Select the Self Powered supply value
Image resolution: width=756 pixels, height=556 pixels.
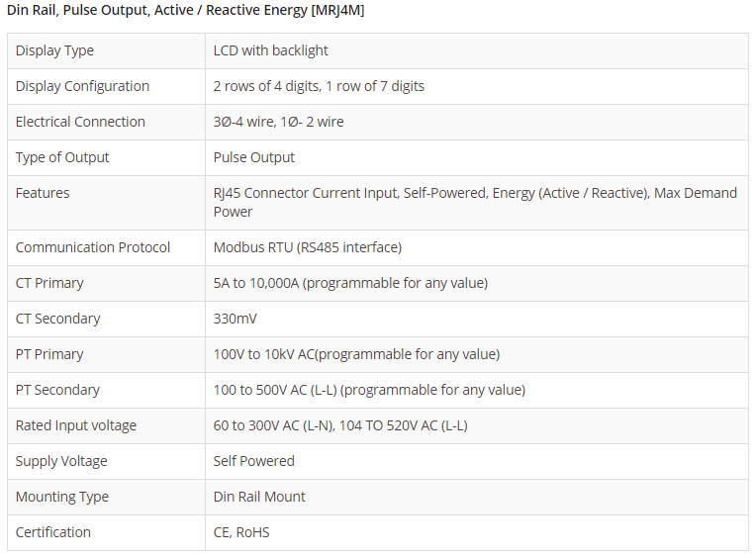click(254, 461)
